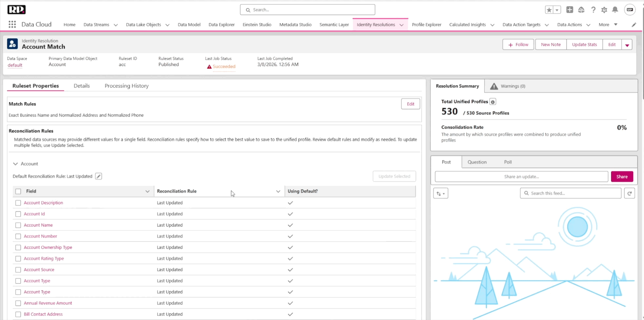Click the Update Stats button
Screen dimensions: 644x320
click(584, 45)
